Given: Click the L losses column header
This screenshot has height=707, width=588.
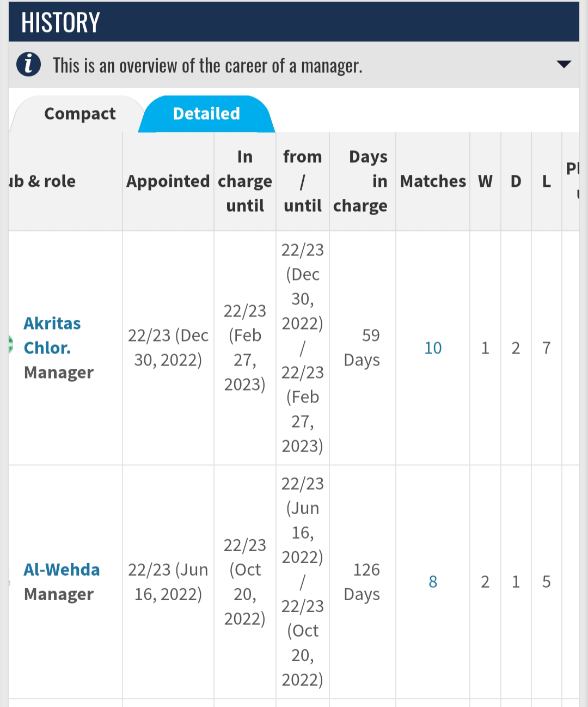Looking at the screenshot, I should [x=546, y=181].
